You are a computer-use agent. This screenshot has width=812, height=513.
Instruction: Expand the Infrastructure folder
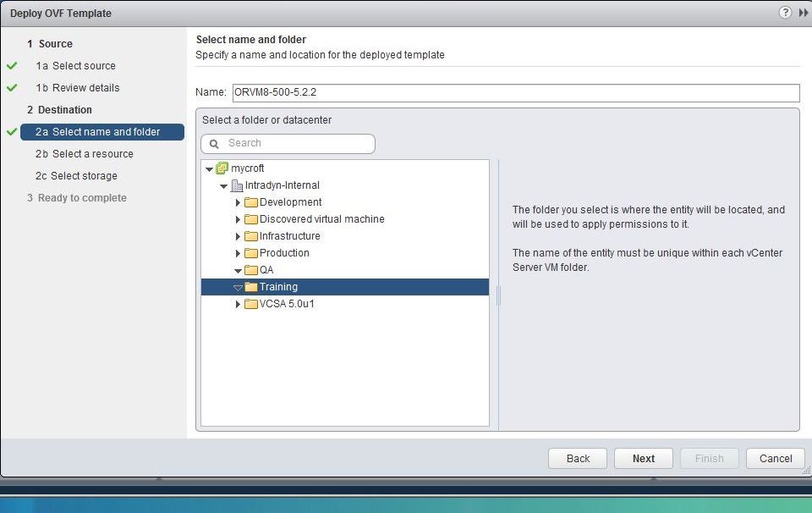pos(238,237)
